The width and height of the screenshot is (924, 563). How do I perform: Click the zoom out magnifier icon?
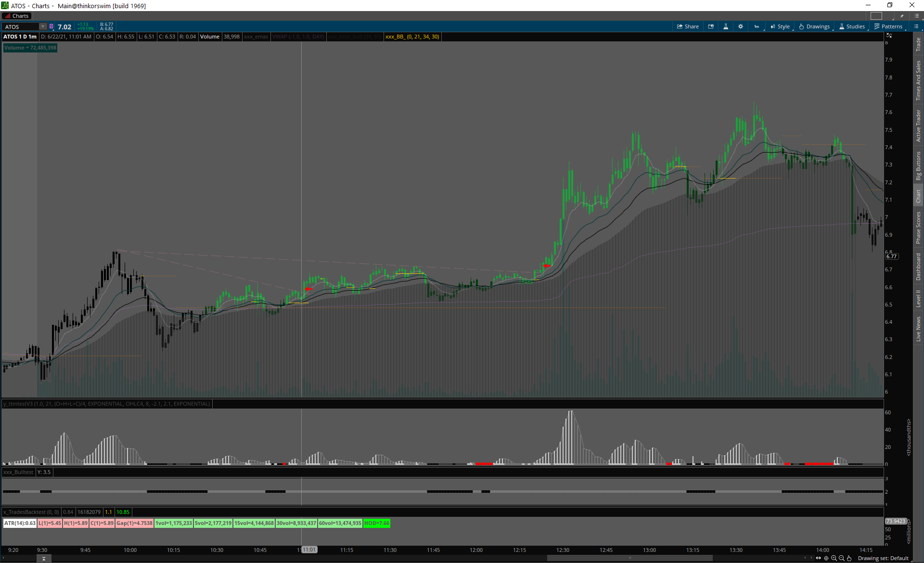pyautogui.click(x=842, y=558)
